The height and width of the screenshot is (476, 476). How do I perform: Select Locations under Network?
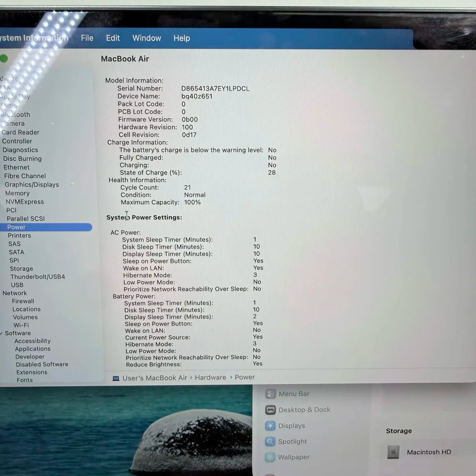(26, 309)
